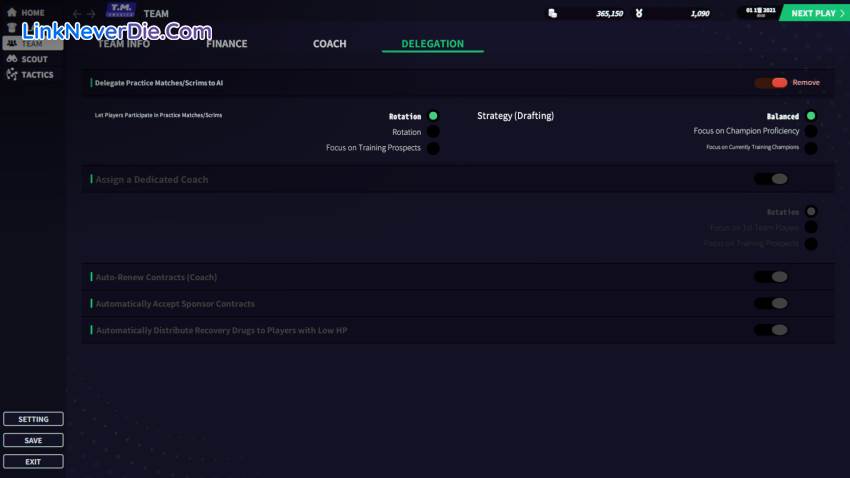The image size is (850, 478).
Task: Toggle automatic recovery drug distribution
Action: tap(771, 330)
